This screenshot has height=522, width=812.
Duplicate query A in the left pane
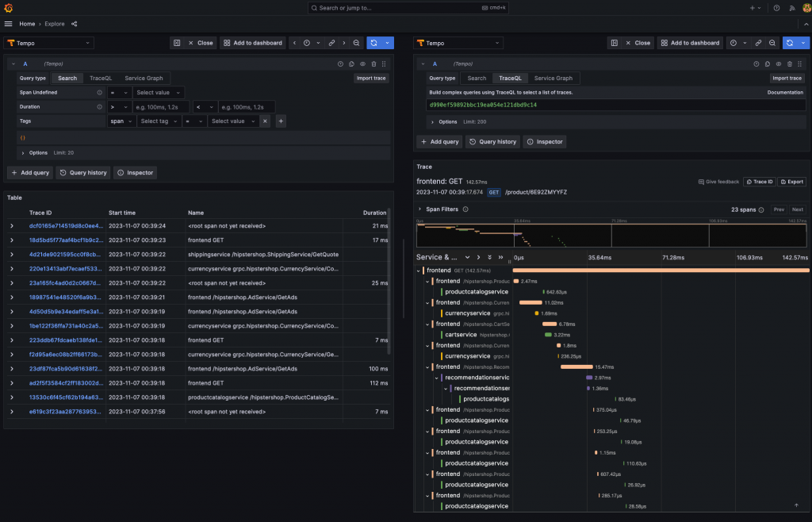click(x=351, y=64)
